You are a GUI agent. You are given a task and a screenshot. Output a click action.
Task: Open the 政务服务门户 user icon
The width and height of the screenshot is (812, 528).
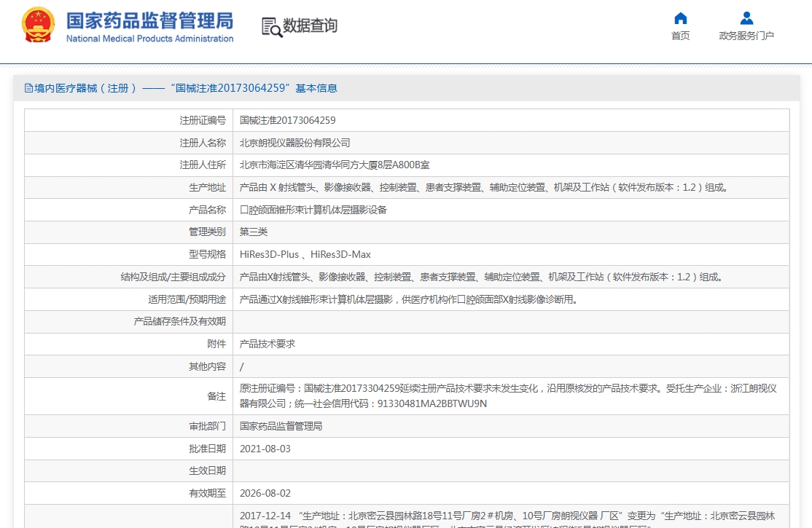(746, 19)
